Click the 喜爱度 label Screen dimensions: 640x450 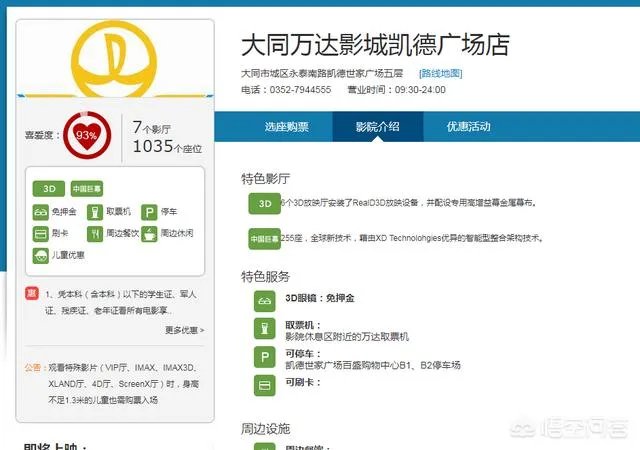(x=42, y=135)
